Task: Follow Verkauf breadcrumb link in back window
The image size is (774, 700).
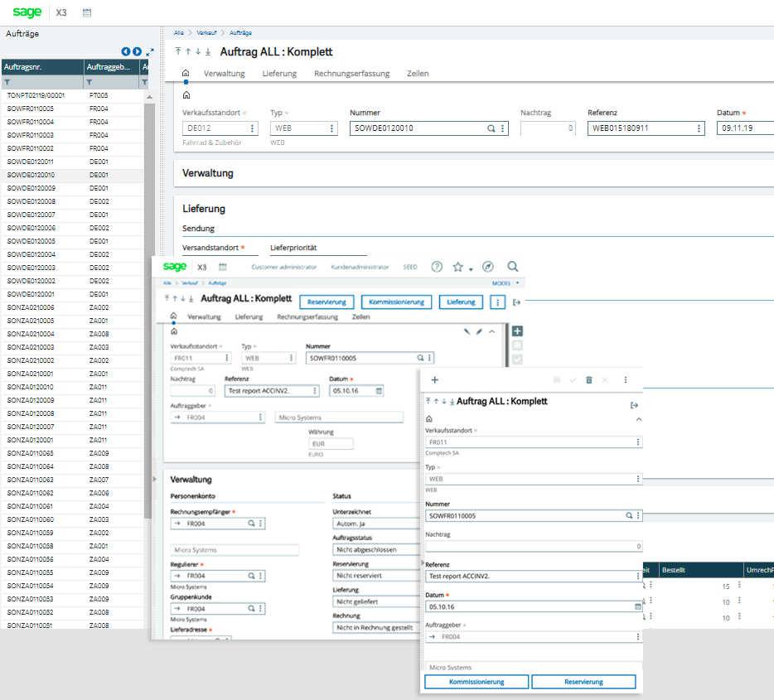Action: point(206,32)
